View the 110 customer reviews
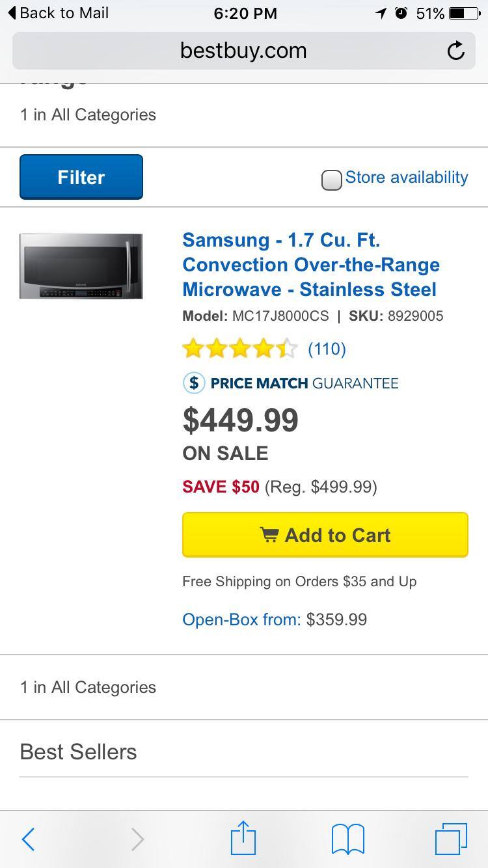 click(x=327, y=349)
